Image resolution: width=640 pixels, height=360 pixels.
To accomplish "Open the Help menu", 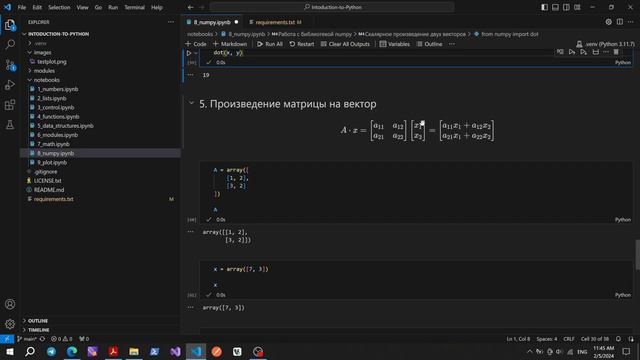I will pyautogui.click(x=157, y=7).
